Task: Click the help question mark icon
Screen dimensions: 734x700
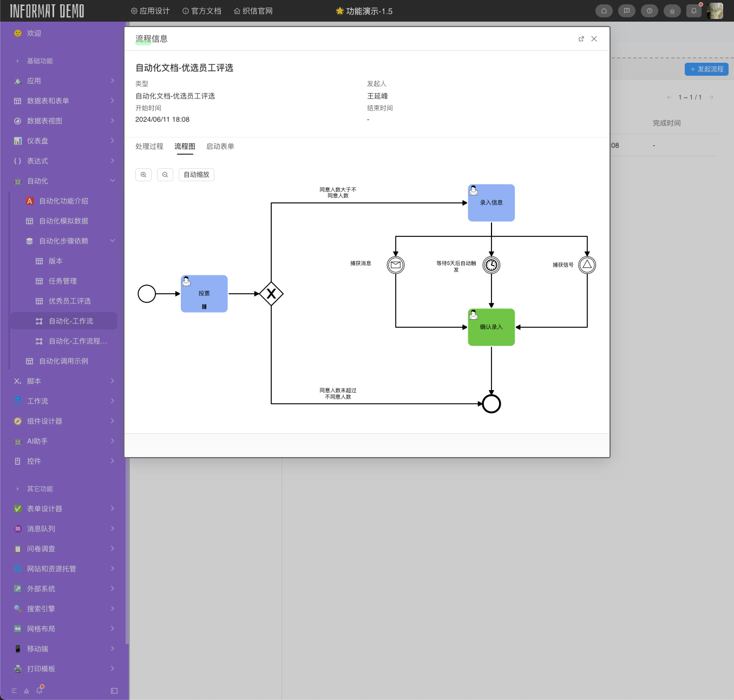Action: [650, 11]
